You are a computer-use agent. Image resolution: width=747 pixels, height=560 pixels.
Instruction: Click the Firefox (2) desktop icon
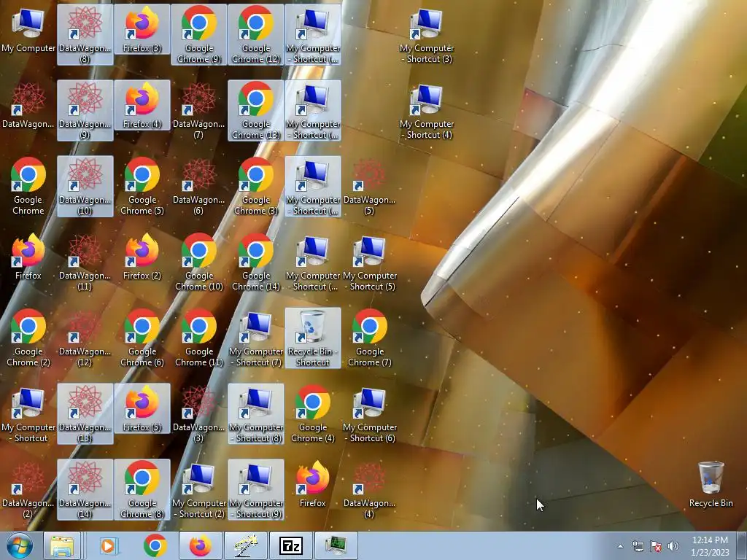(x=142, y=256)
